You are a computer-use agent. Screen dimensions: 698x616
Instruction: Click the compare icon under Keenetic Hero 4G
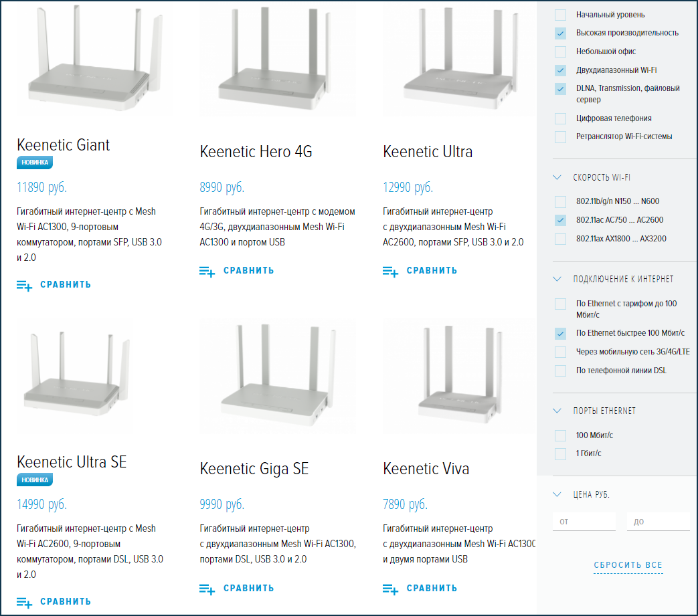click(207, 271)
